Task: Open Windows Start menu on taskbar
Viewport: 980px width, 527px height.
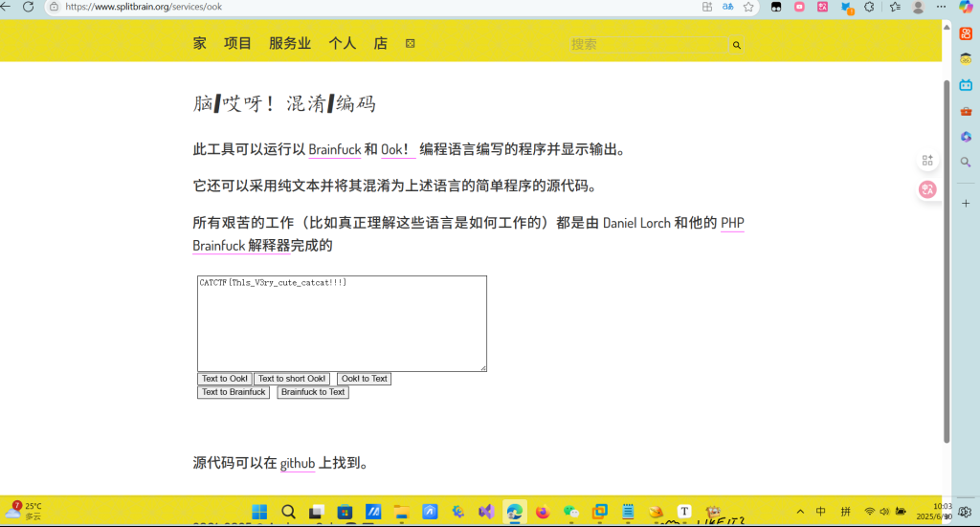Action: pyautogui.click(x=259, y=512)
